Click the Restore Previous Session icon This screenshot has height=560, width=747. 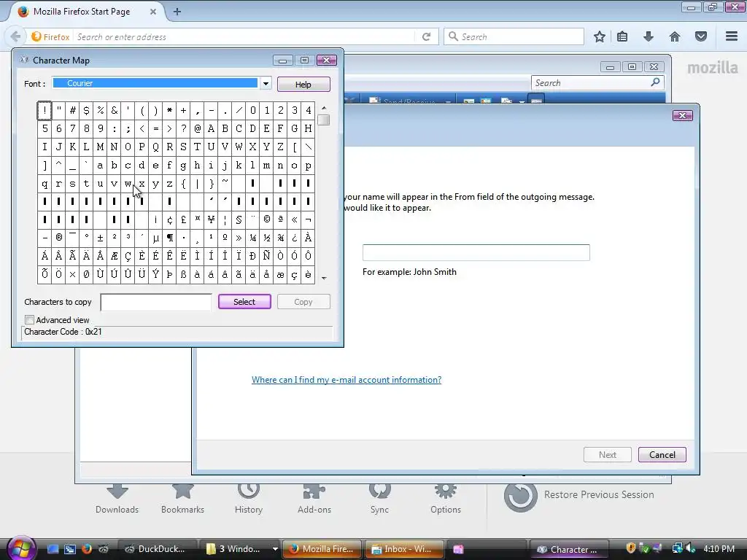pyautogui.click(x=520, y=496)
